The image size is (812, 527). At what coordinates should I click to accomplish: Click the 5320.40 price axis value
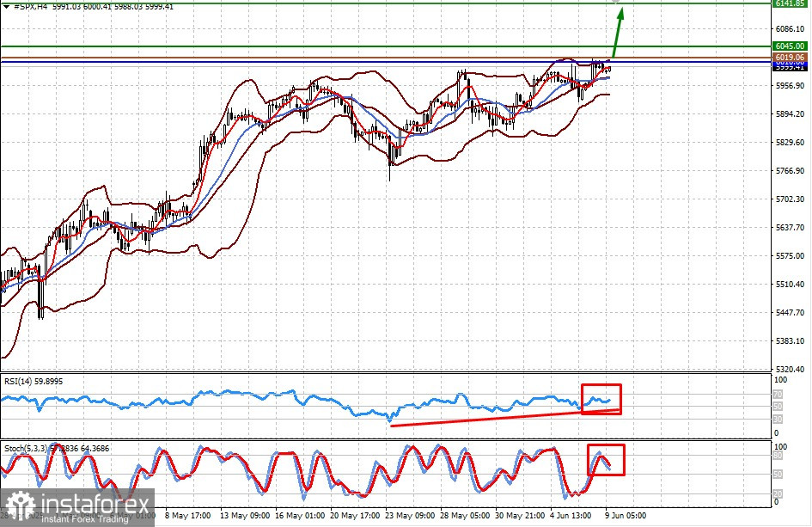tap(790, 370)
